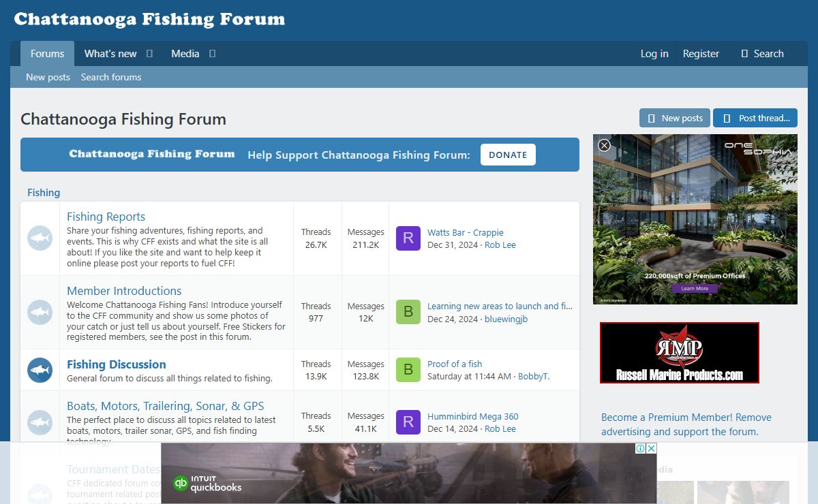Close the QuickBooks banner ad

tap(651, 448)
